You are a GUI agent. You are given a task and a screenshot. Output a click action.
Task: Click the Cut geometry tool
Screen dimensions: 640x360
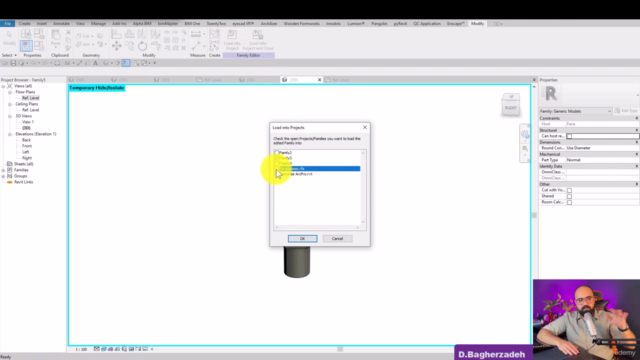pos(83,36)
